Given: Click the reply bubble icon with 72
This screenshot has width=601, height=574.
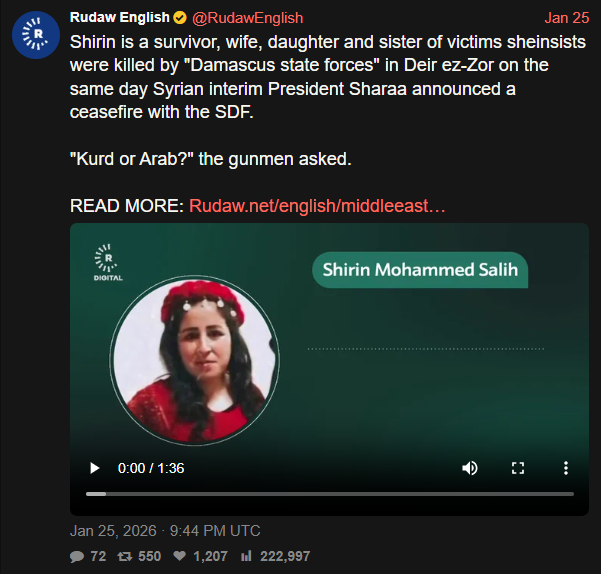Looking at the screenshot, I should point(77,556).
